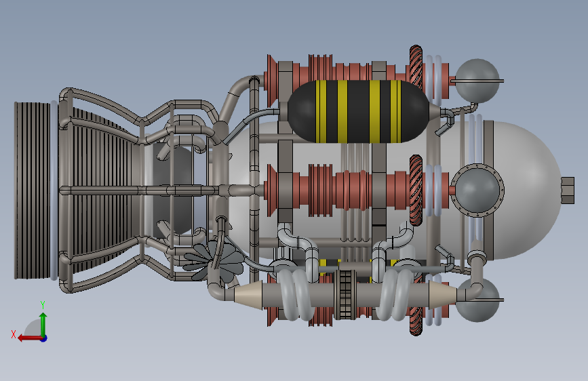The image size is (588, 381).
Task: Click the blue Z axis dot at triad origin
Action: 44,338
